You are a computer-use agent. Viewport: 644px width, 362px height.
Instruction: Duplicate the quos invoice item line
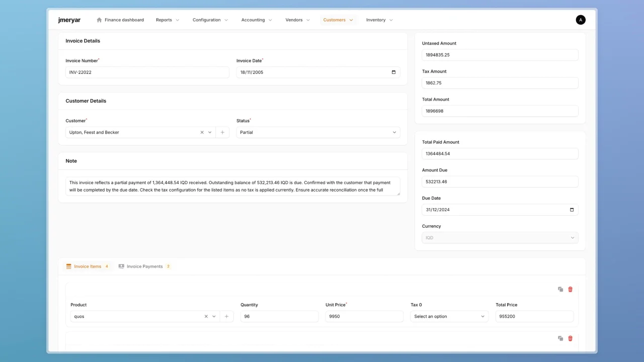point(560,289)
